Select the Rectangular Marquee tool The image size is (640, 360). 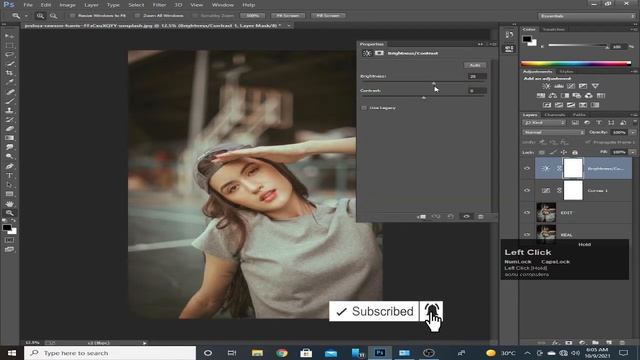(9, 45)
